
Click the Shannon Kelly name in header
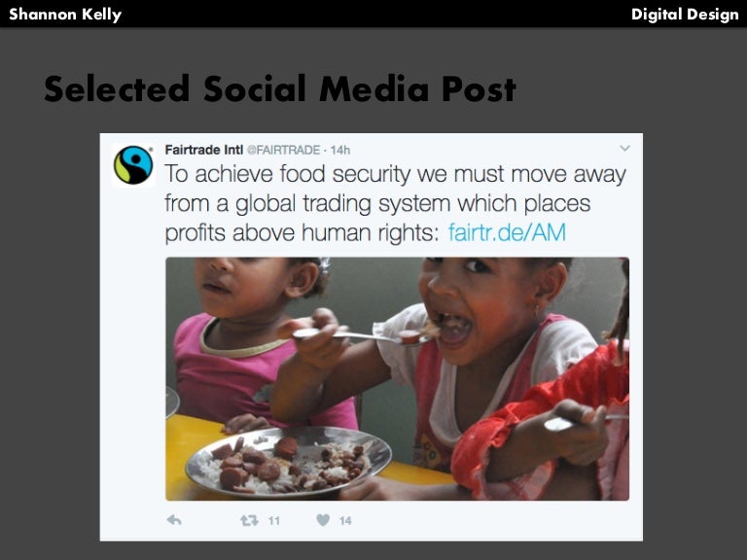click(x=65, y=15)
